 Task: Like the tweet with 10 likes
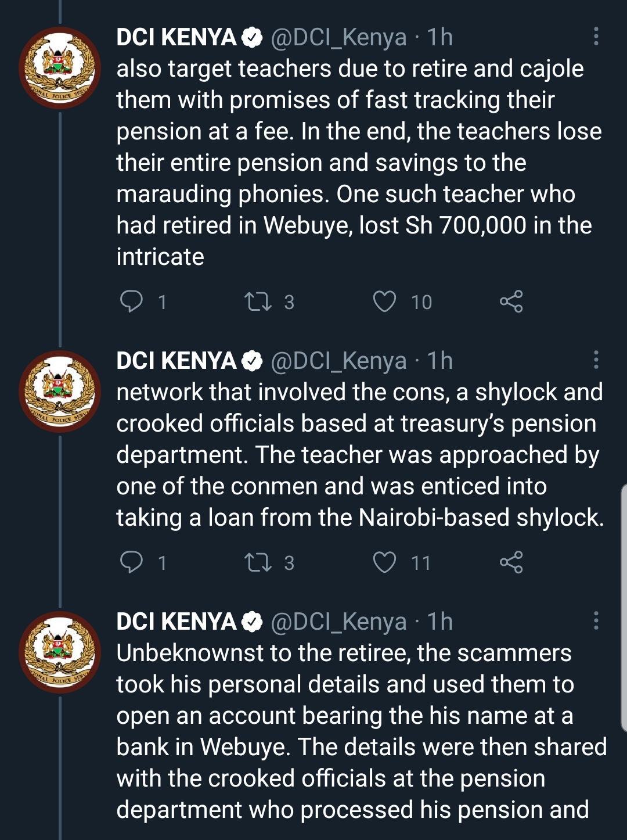click(384, 301)
